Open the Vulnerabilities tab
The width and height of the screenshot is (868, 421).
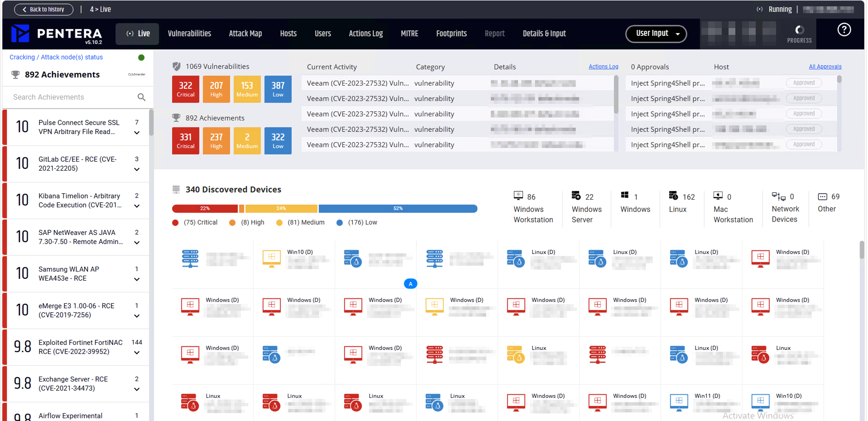189,34
